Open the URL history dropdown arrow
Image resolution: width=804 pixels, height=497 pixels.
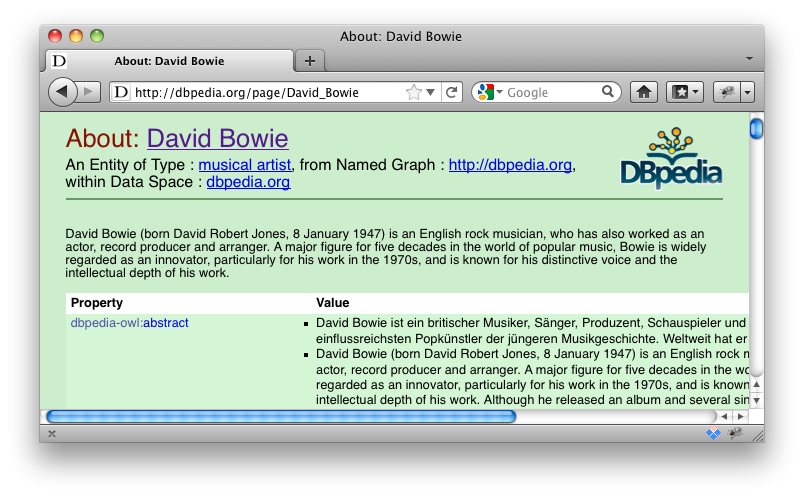(x=431, y=92)
